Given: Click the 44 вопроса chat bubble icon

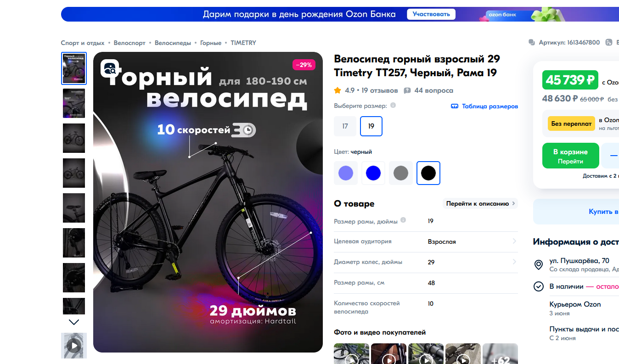Looking at the screenshot, I should point(407,90).
